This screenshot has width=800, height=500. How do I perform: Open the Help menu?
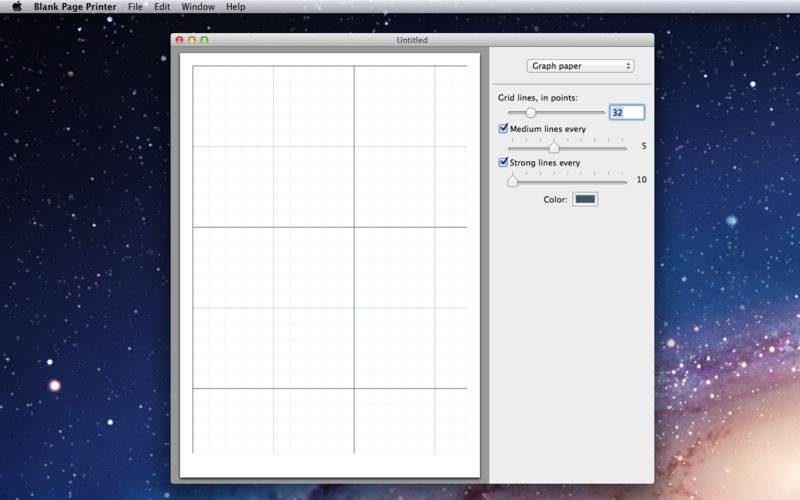pyautogui.click(x=236, y=7)
